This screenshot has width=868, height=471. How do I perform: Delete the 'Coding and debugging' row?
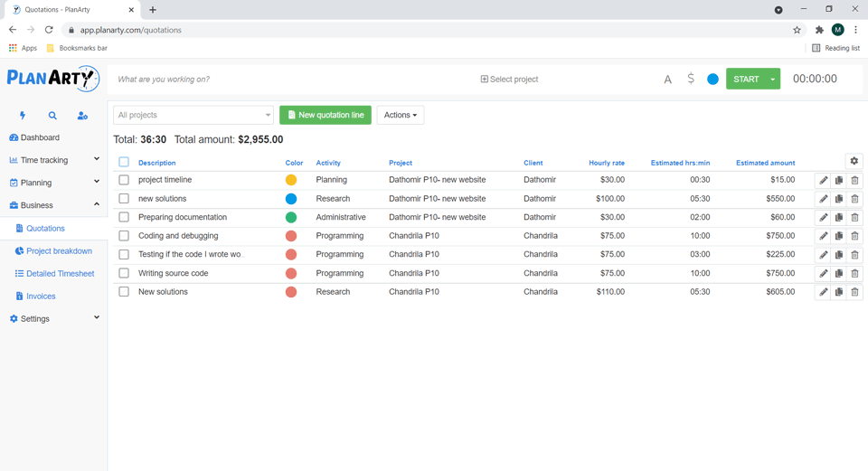click(x=854, y=236)
